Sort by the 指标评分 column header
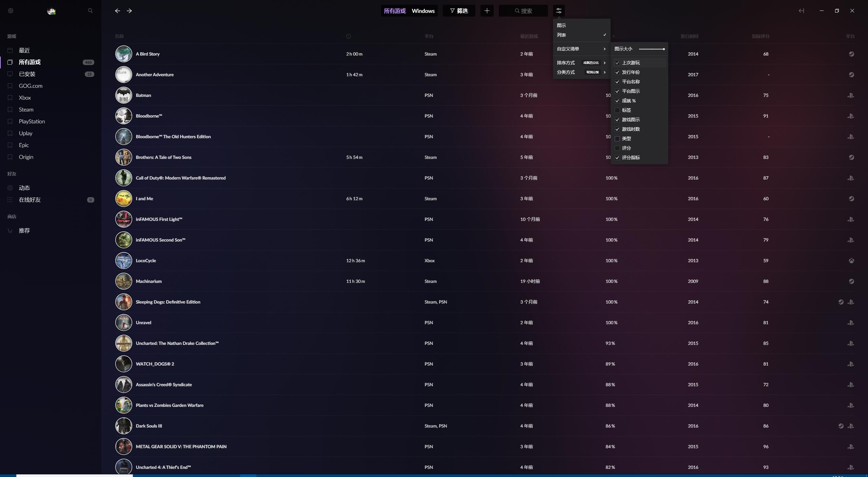868x477 pixels. (x=761, y=36)
